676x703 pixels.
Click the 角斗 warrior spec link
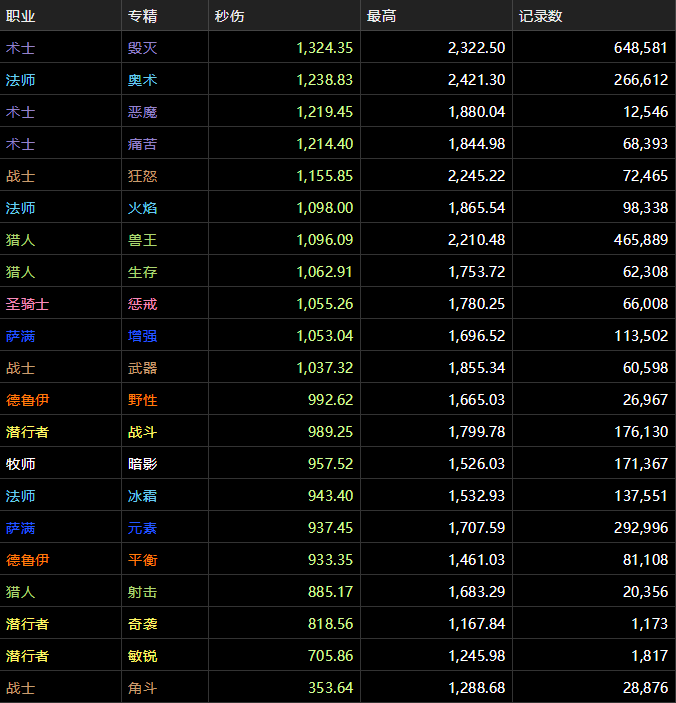pyautogui.click(x=142, y=688)
